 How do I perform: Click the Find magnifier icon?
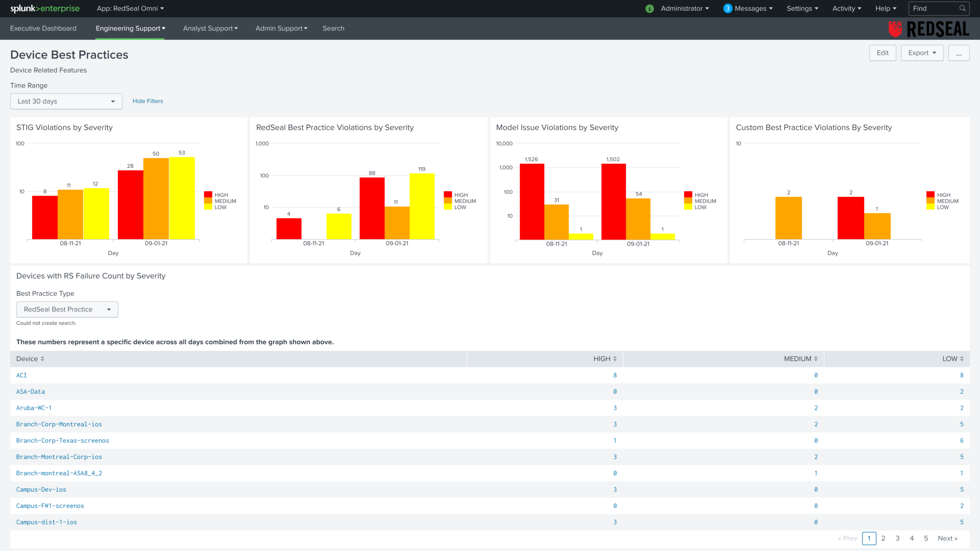coord(962,8)
